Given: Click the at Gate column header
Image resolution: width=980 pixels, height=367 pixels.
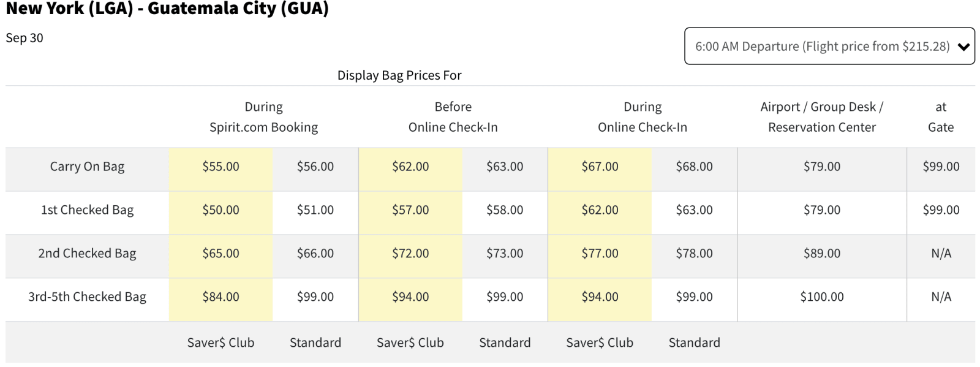Looking at the screenshot, I should [941, 117].
